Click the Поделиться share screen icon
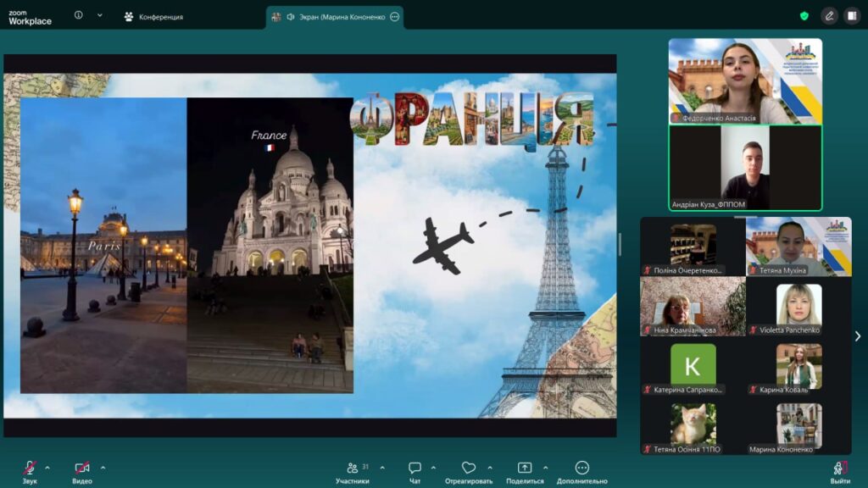The width and height of the screenshot is (868, 488). click(x=525, y=469)
